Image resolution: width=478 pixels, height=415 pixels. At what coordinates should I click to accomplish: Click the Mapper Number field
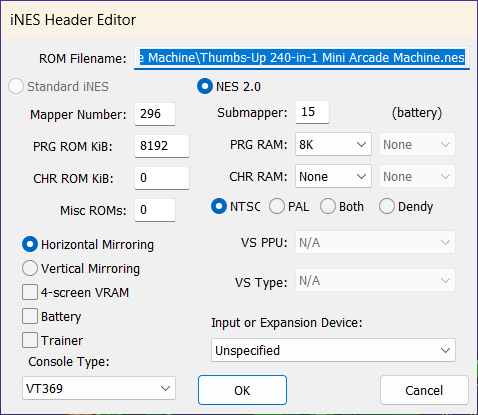click(155, 114)
